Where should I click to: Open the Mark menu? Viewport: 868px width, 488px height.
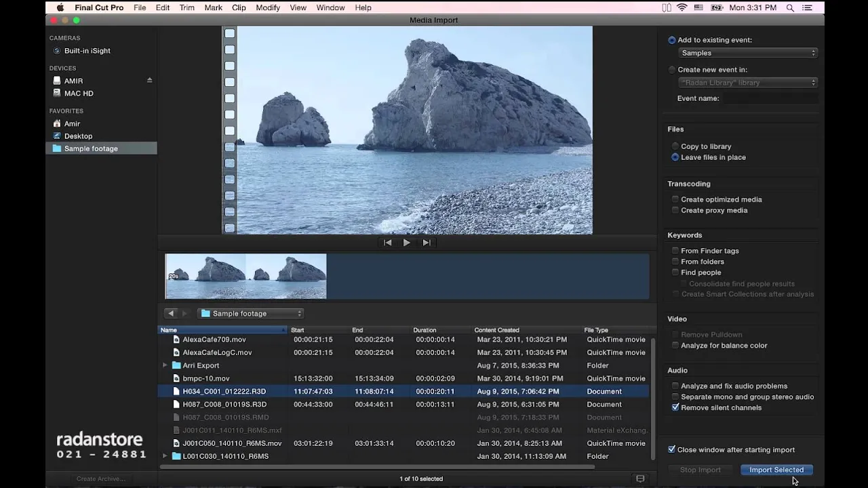[213, 7]
